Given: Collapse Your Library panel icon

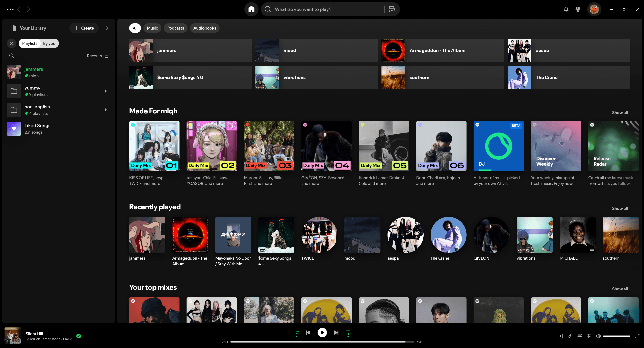Looking at the screenshot, I should 13,28.
